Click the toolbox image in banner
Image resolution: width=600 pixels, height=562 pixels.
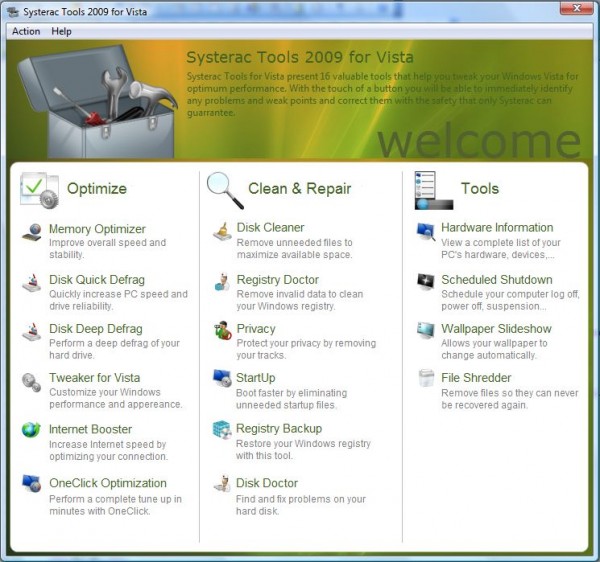(98, 102)
